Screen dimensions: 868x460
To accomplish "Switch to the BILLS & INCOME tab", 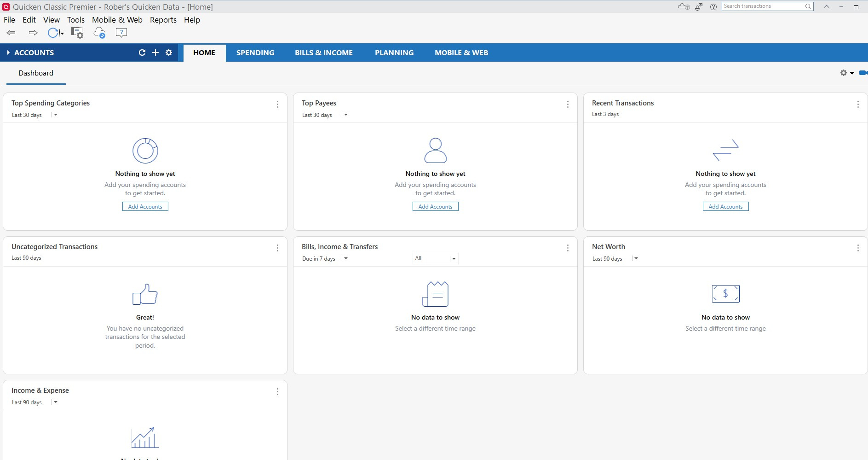I will pyautogui.click(x=324, y=53).
